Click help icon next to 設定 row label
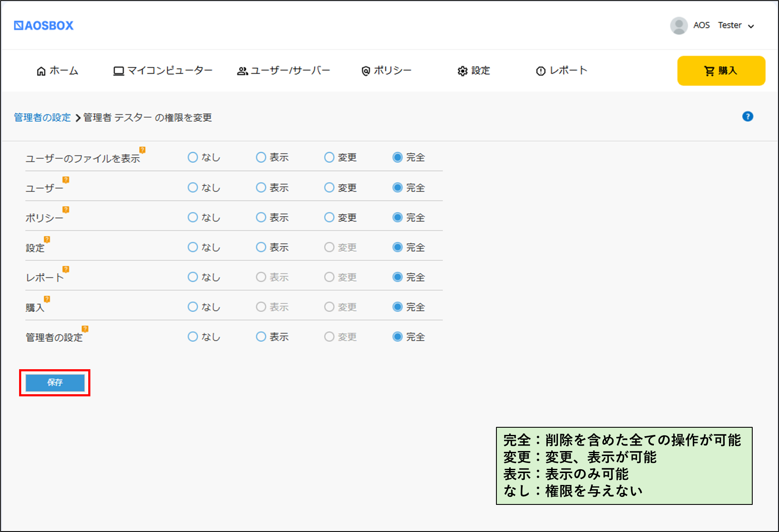The height and width of the screenshot is (532, 779). pyautogui.click(x=47, y=239)
